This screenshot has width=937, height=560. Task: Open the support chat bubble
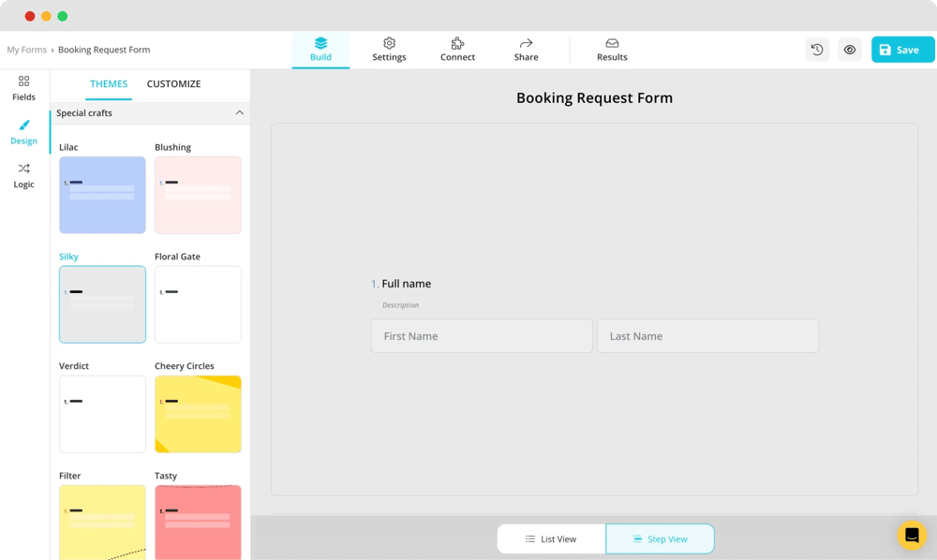click(911, 535)
